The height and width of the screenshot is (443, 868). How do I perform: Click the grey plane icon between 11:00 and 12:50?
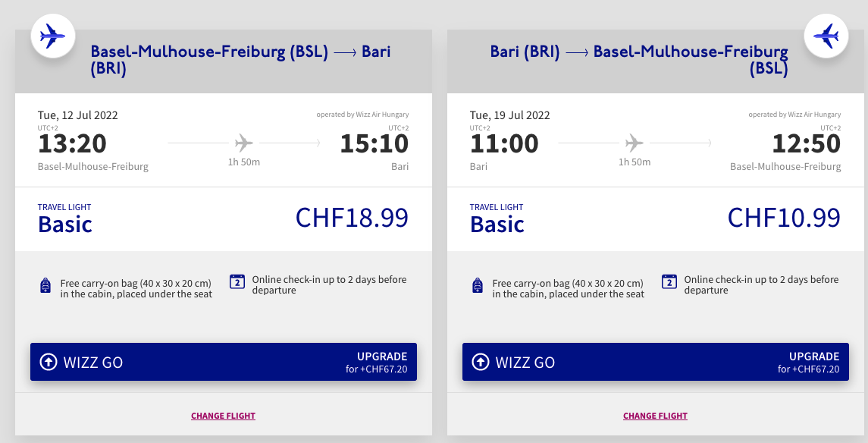(x=634, y=143)
